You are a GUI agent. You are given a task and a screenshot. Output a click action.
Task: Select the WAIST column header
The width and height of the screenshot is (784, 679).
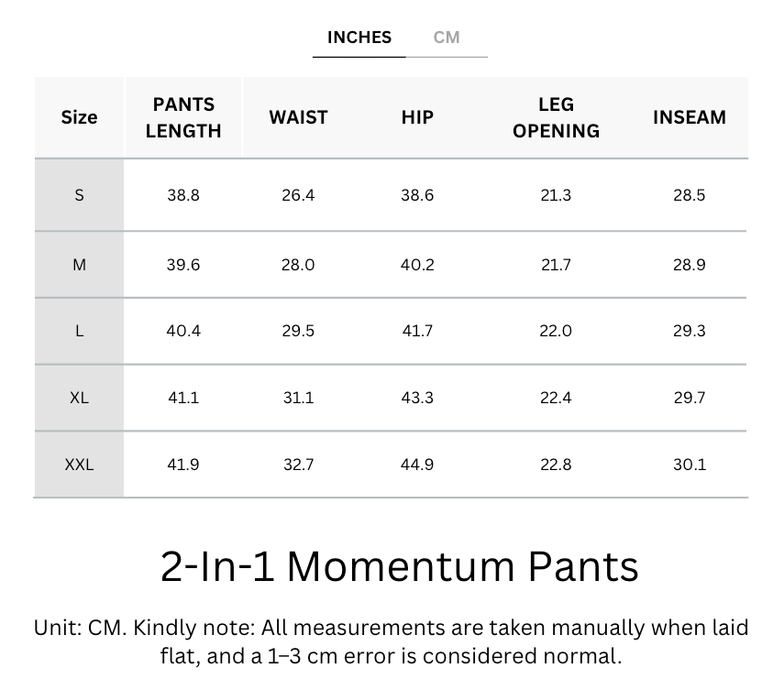(298, 117)
